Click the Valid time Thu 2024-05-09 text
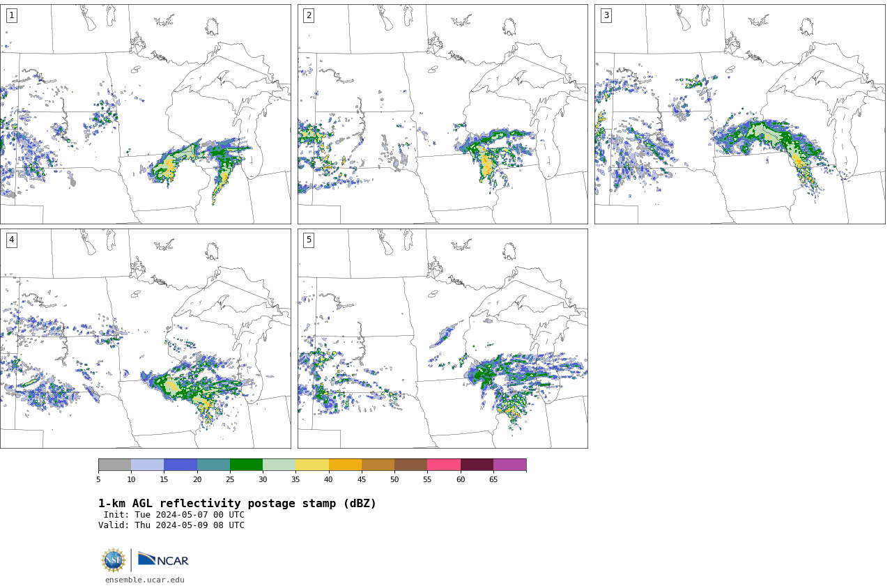 (171, 525)
